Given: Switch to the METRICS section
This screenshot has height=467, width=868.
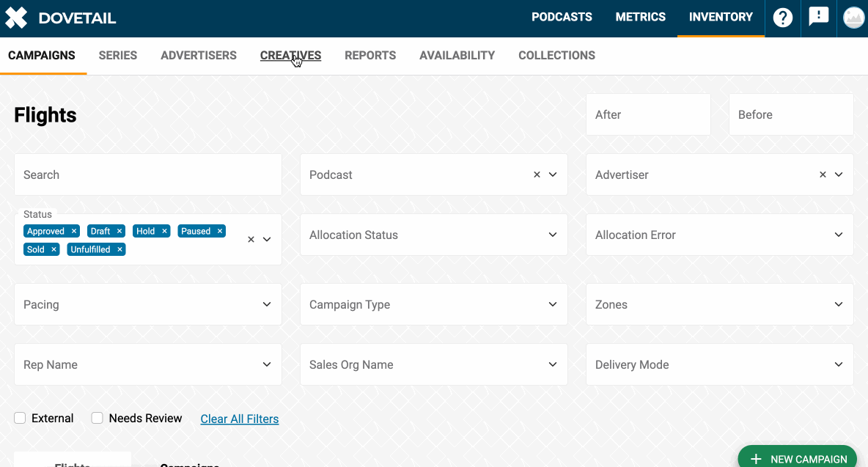Looking at the screenshot, I should (x=640, y=18).
